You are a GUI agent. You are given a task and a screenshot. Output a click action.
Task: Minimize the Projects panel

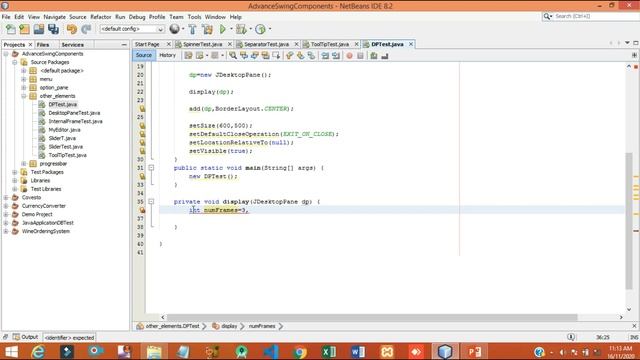tap(124, 44)
